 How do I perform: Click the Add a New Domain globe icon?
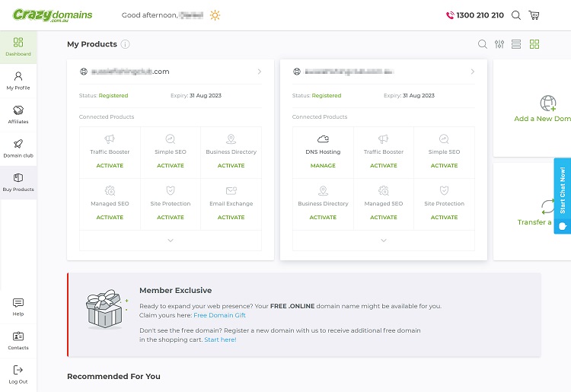pyautogui.click(x=547, y=103)
